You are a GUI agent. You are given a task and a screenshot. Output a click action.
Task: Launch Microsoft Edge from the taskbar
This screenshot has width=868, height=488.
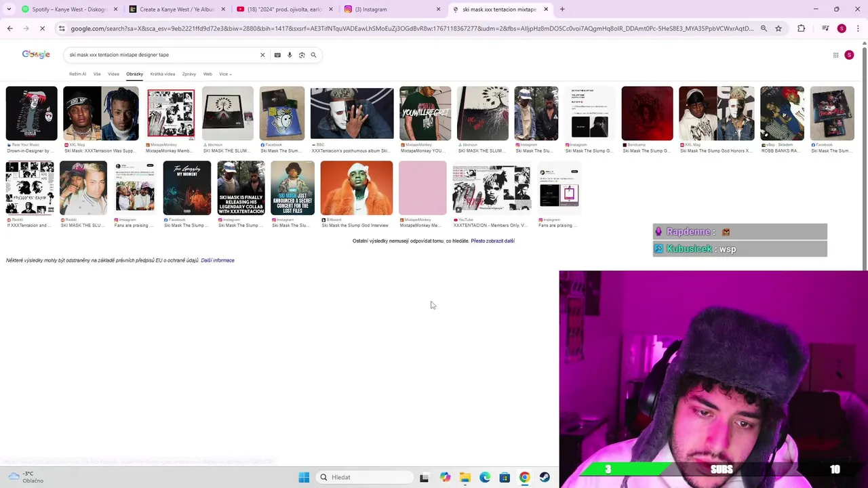485,477
